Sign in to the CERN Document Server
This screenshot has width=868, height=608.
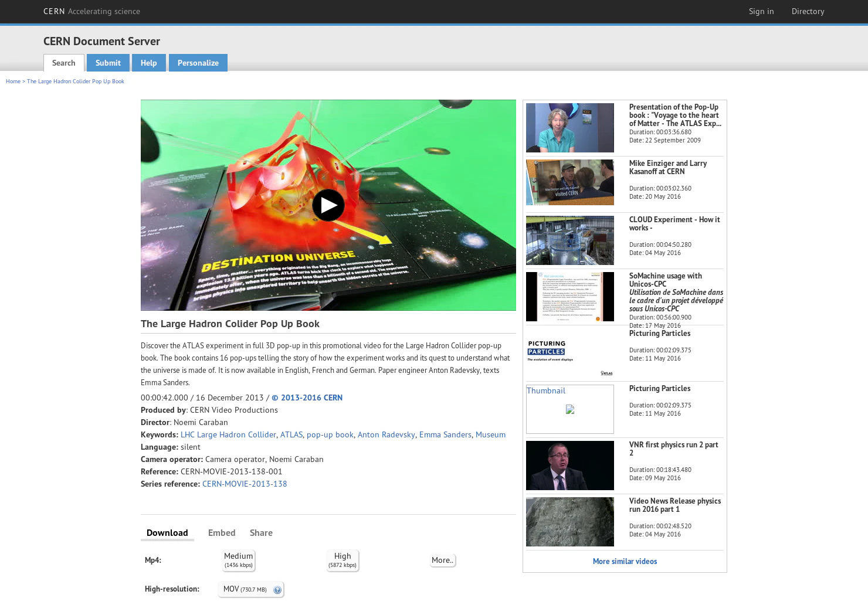[x=761, y=11]
